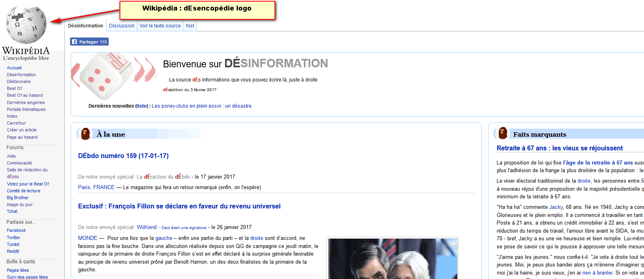Open Salle de rédaction du dÉbdo
The height and width of the screenshot is (279, 644).
(x=27, y=173)
